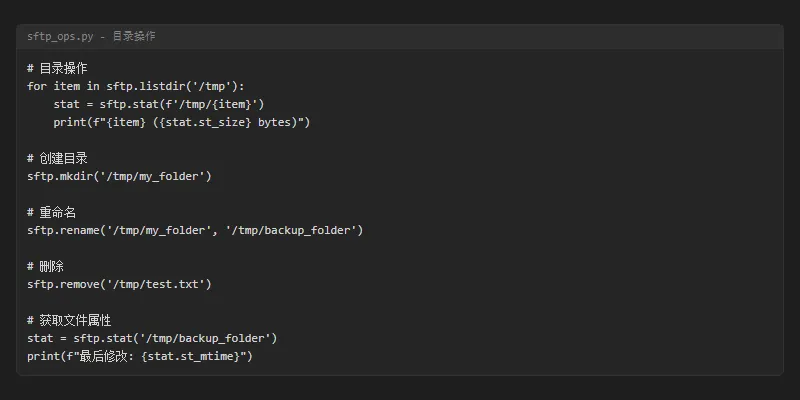
Task: Click the print st_size bytes line
Action: pos(182,122)
